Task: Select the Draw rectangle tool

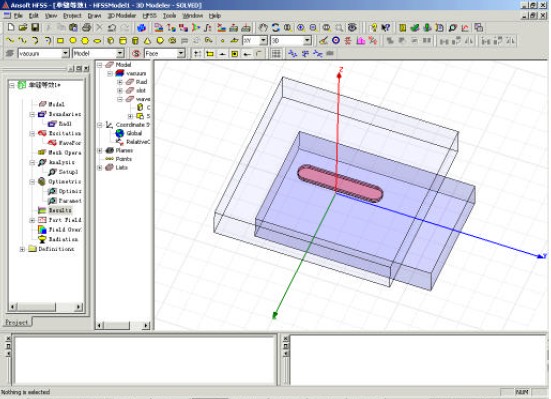Action: [60, 41]
